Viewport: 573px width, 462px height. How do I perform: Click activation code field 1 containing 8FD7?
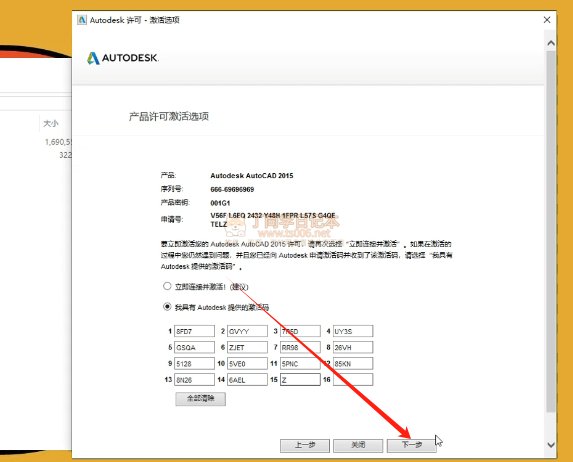pyautogui.click(x=194, y=331)
